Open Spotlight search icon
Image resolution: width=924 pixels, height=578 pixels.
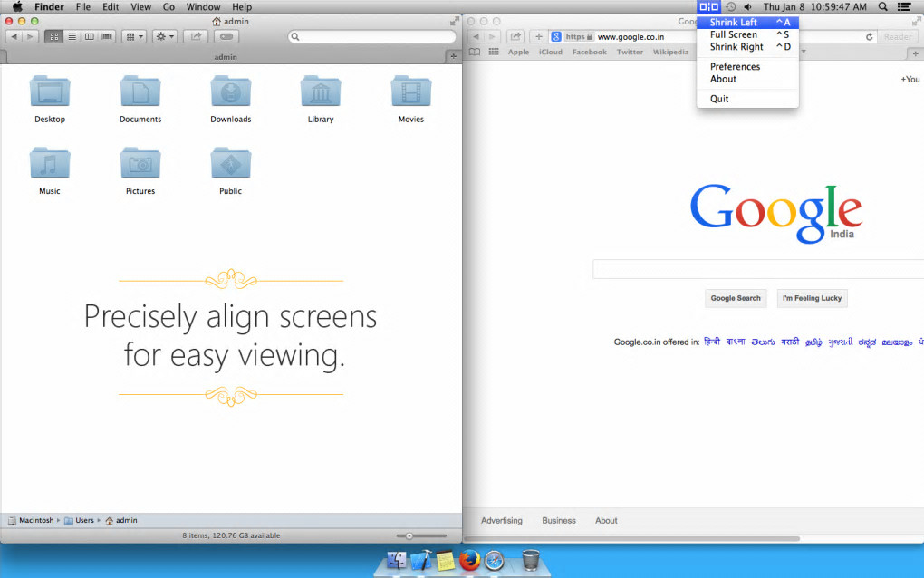882,7
